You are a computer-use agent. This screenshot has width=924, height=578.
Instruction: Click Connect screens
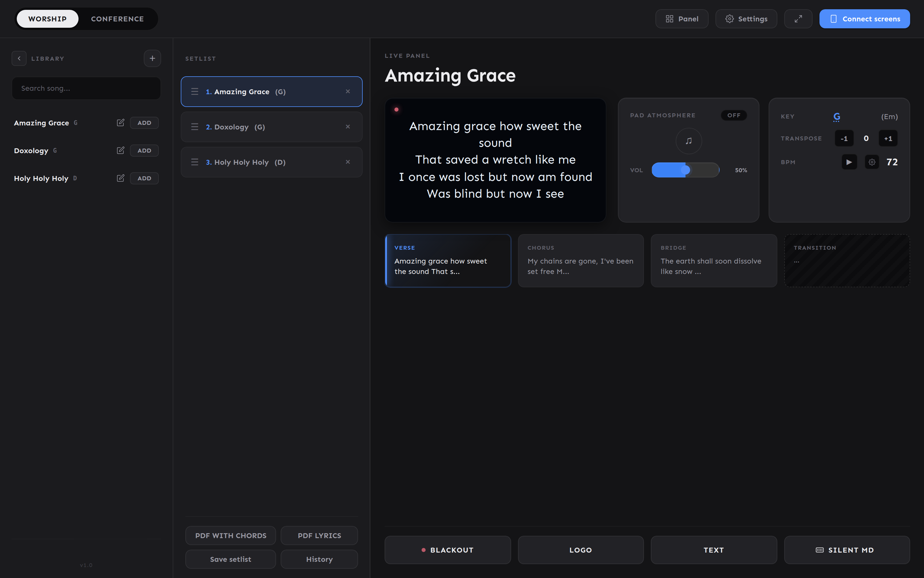pos(865,19)
